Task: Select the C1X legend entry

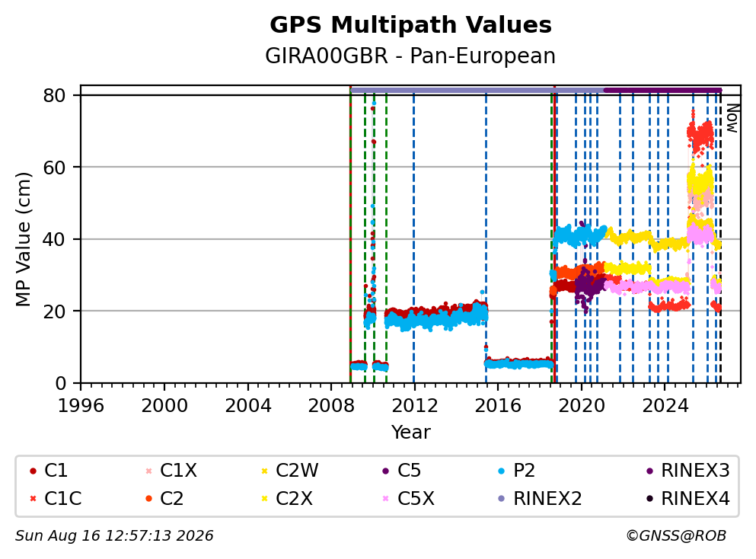Action: click(x=171, y=470)
